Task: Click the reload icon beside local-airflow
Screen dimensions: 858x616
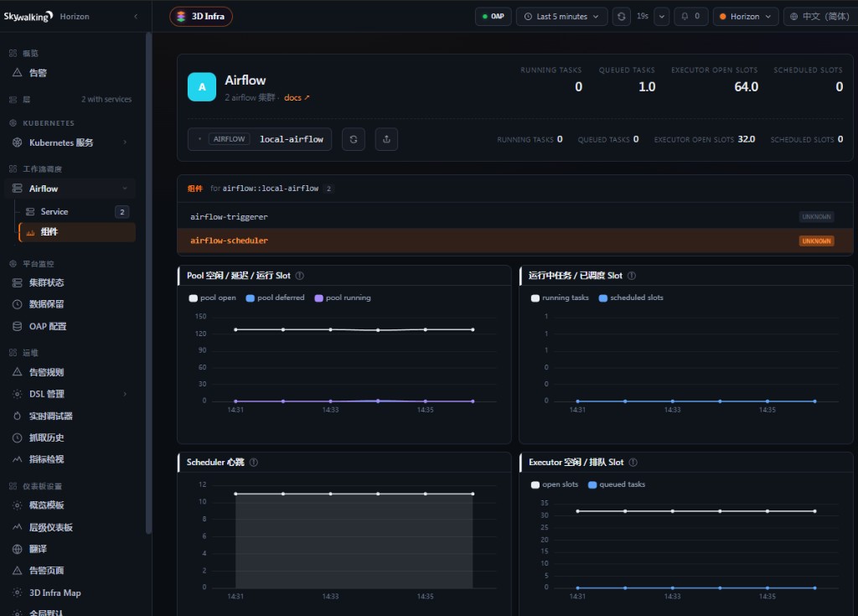Action: pos(354,139)
